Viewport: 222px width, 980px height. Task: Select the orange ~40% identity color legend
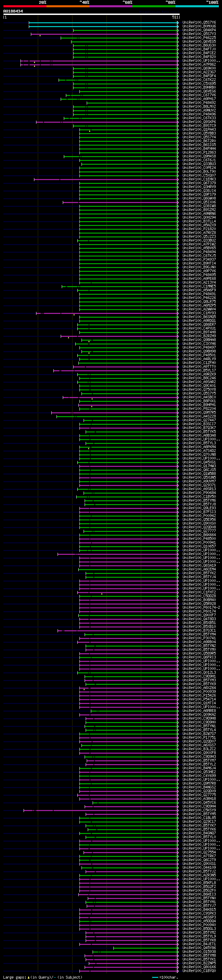68,6
